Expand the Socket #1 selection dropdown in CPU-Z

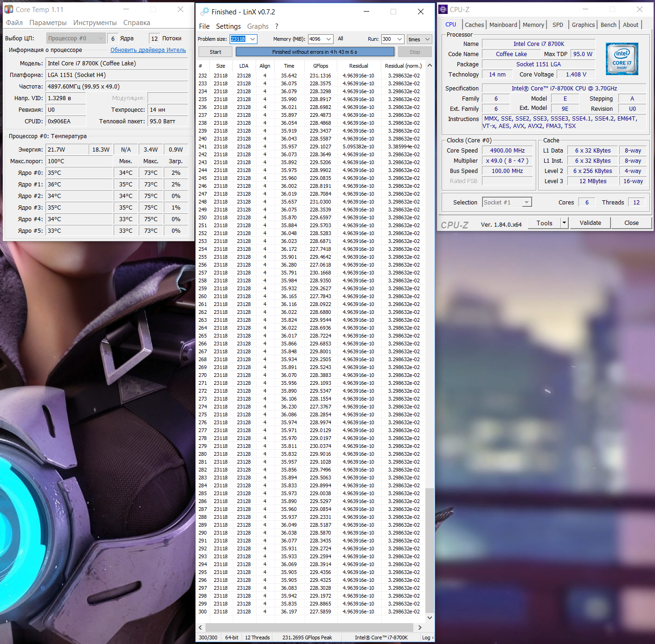click(x=527, y=202)
